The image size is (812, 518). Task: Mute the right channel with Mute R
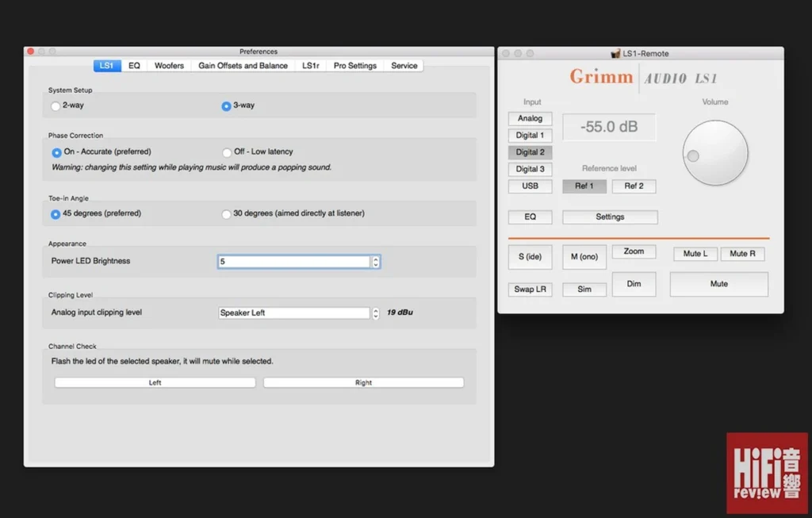tap(742, 254)
